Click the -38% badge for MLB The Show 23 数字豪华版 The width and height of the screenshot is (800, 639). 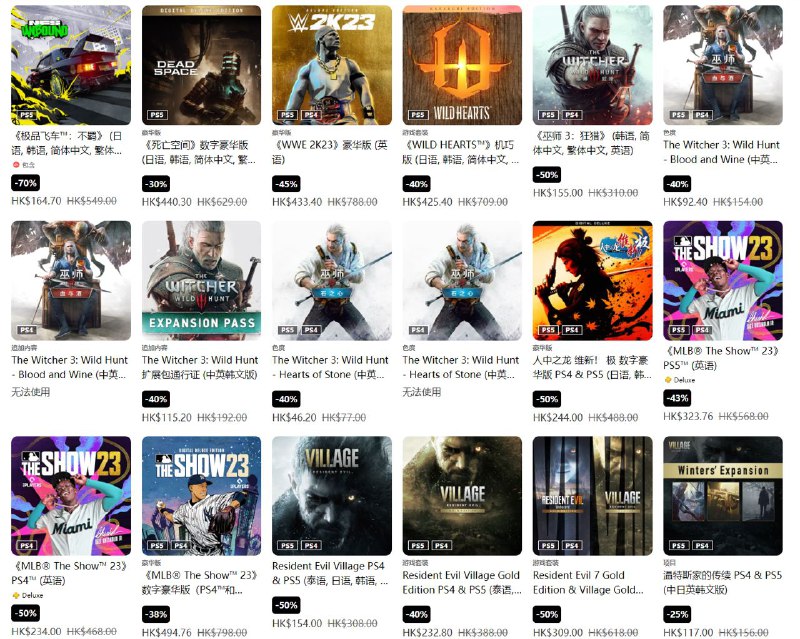click(156, 615)
